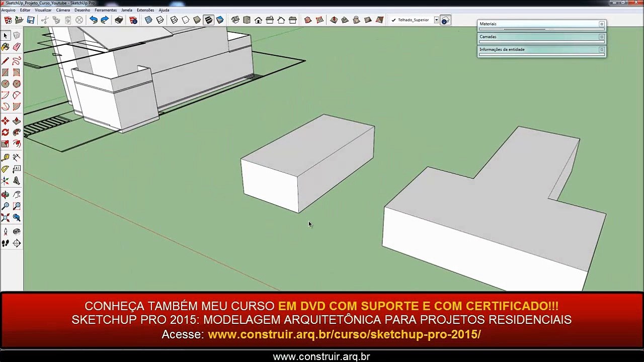Open the Ajuda menu
The width and height of the screenshot is (644, 362).
pyautogui.click(x=164, y=10)
